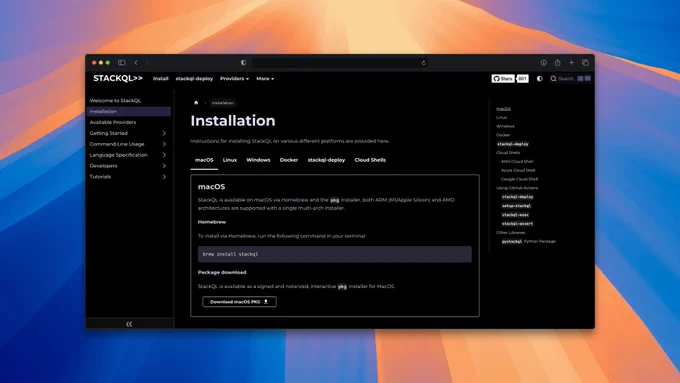Jump to Docker in table of contents
The height and width of the screenshot is (383, 680).
click(503, 135)
